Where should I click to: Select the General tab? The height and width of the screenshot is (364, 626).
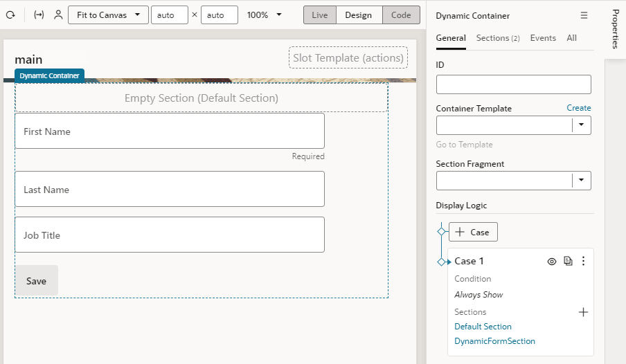(451, 38)
